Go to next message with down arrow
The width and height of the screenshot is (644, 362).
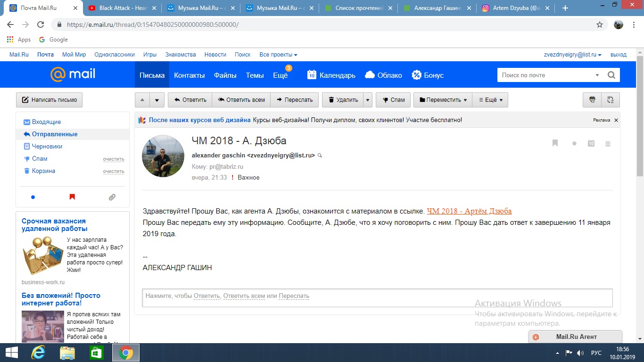click(x=157, y=100)
